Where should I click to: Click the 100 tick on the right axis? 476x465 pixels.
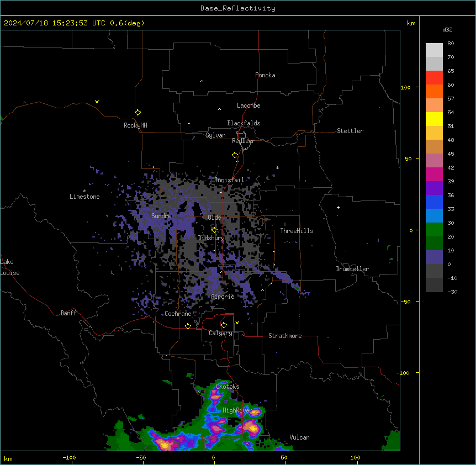click(x=405, y=87)
